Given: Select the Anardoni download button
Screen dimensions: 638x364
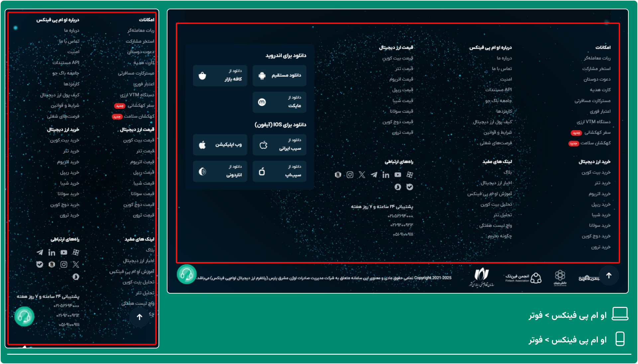Looking at the screenshot, I should 220,171.
